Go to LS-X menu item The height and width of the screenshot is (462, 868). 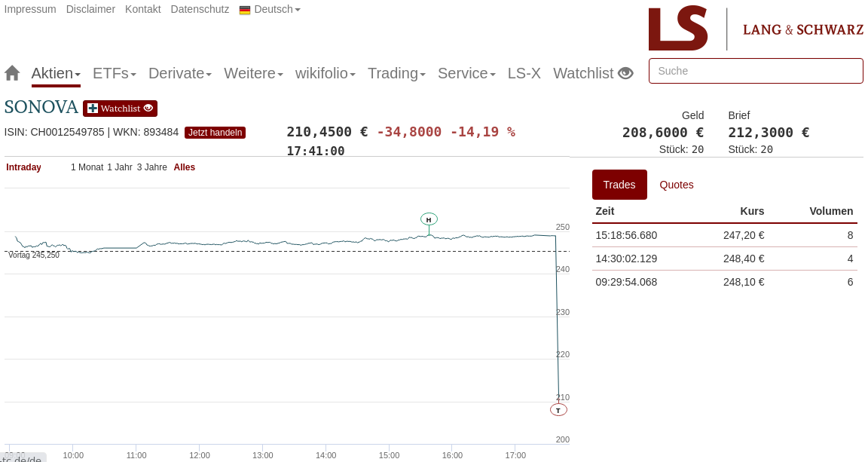[x=524, y=73]
